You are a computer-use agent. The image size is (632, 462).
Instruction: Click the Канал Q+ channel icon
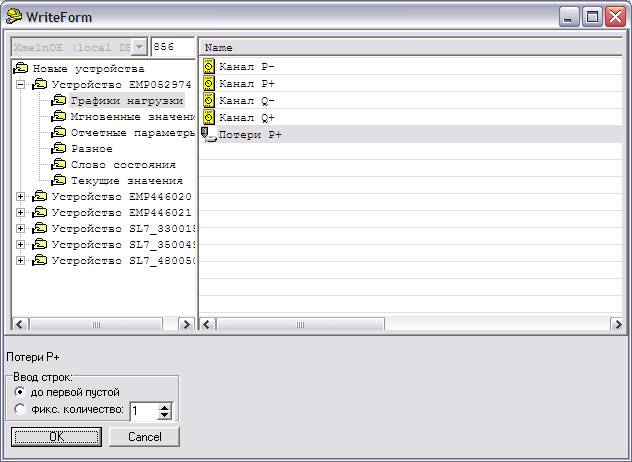tap(209, 118)
